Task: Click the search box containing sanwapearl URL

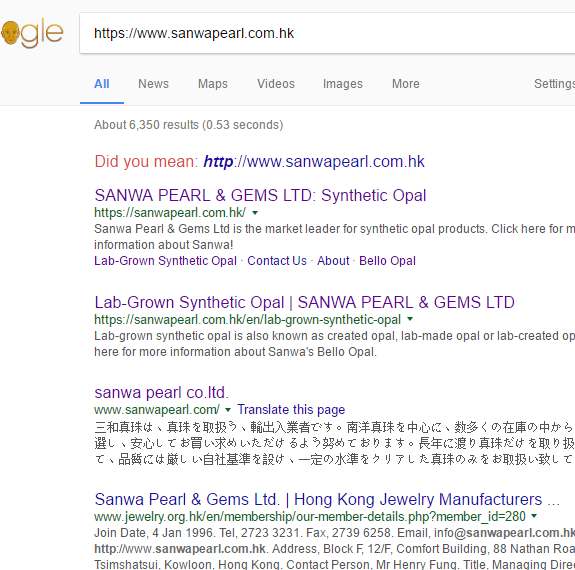Action: click(x=327, y=33)
